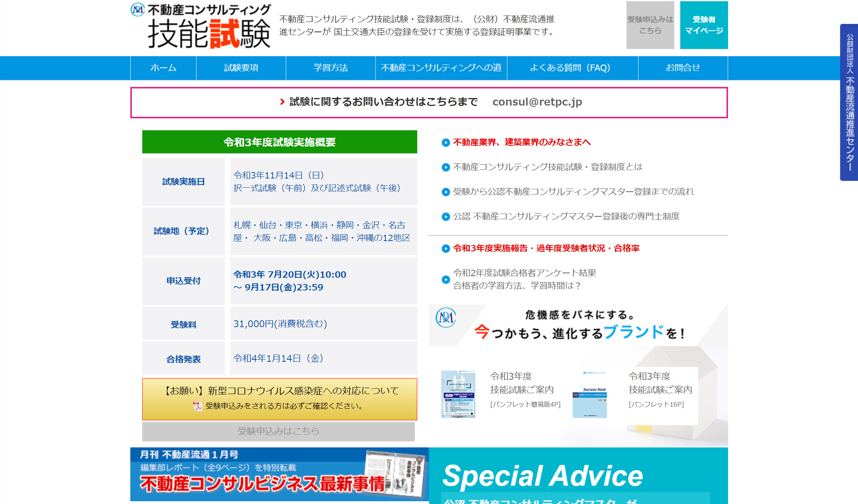Image resolution: width=858 pixels, height=504 pixels.
Task: Click the 受験者マイページ button
Action: (x=703, y=25)
